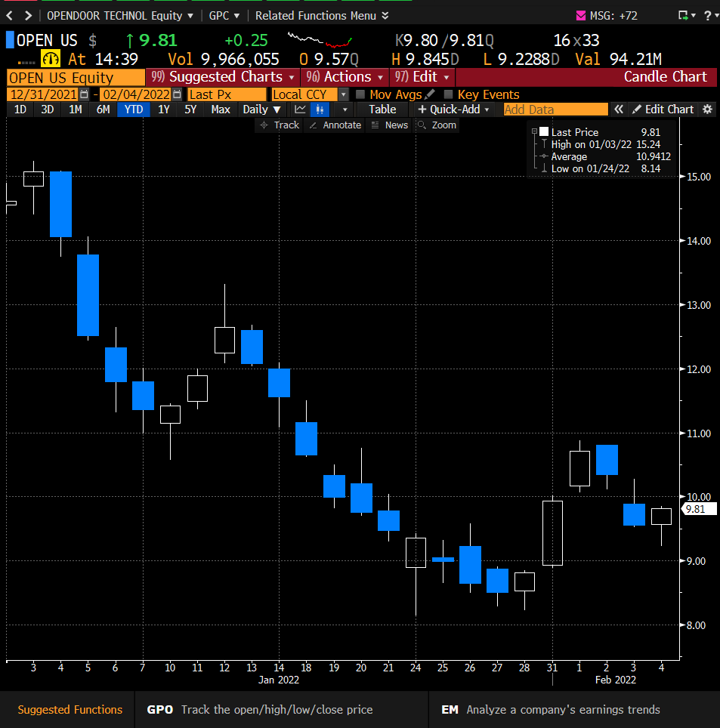The height and width of the screenshot is (728, 720).
Task: Collapse the legend box toggle
Action: [x=534, y=132]
